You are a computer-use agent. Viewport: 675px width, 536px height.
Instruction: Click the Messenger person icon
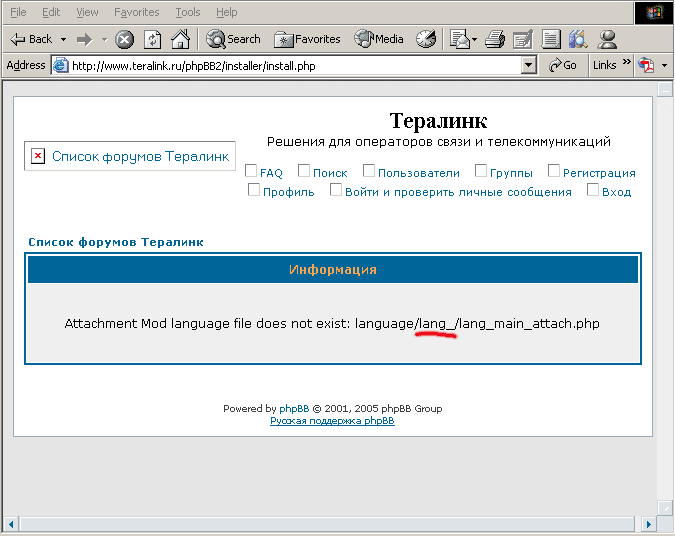(607, 39)
